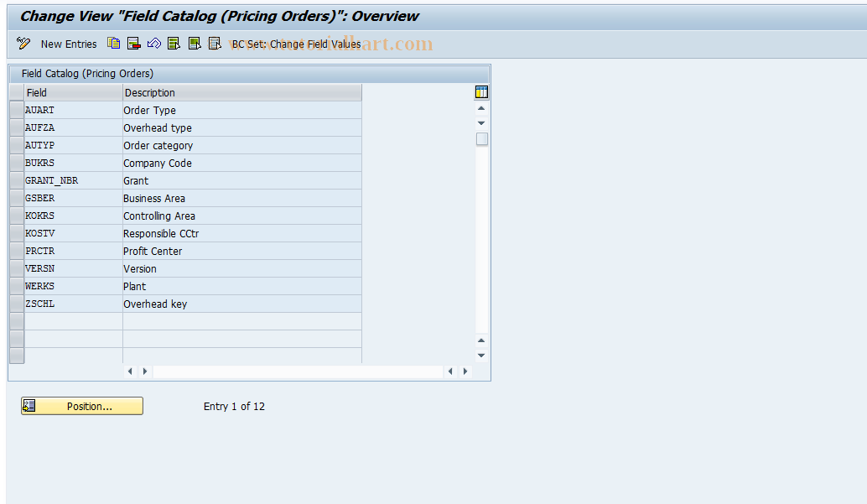This screenshot has width=867, height=504.
Task: Click vertical scrollbar thumb of table
Action: pyautogui.click(x=482, y=139)
